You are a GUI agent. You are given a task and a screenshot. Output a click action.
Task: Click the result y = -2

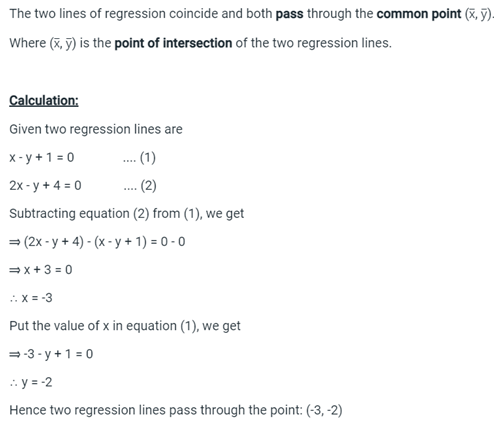point(31,382)
